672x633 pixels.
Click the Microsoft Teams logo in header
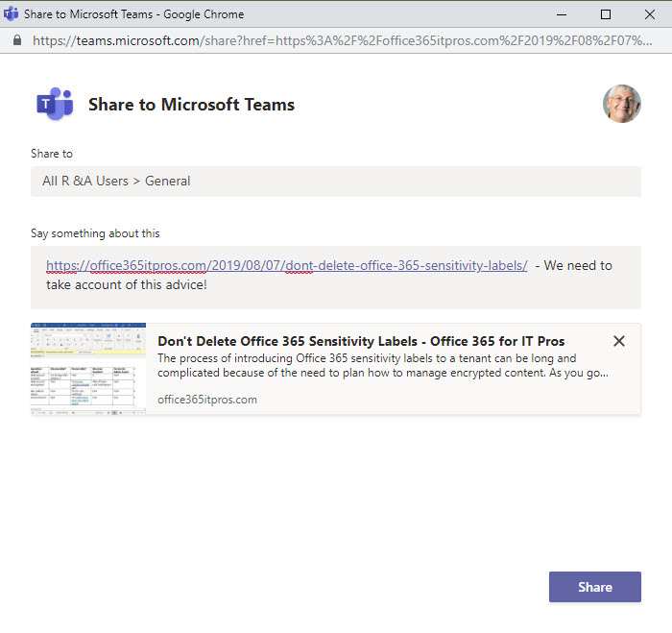pos(55,104)
